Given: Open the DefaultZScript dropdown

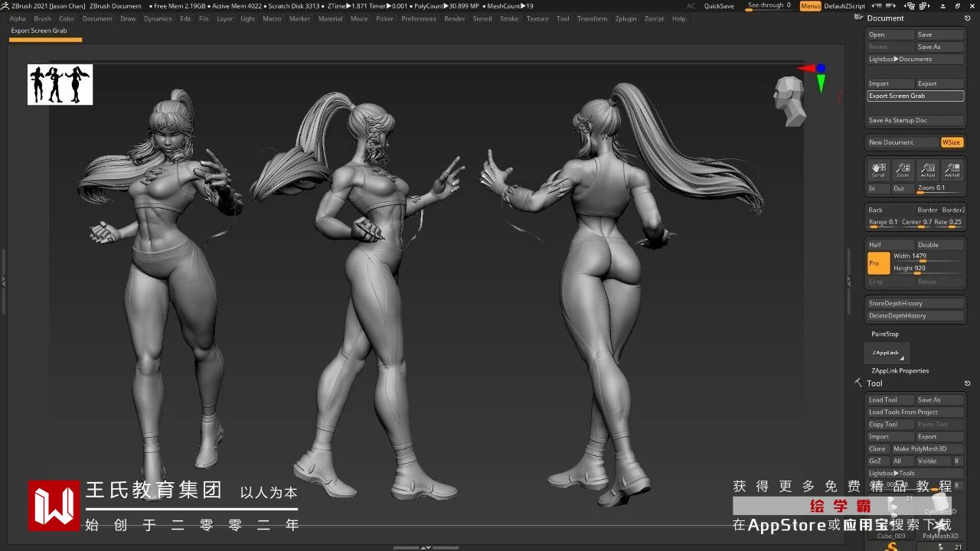Looking at the screenshot, I should click(844, 6).
